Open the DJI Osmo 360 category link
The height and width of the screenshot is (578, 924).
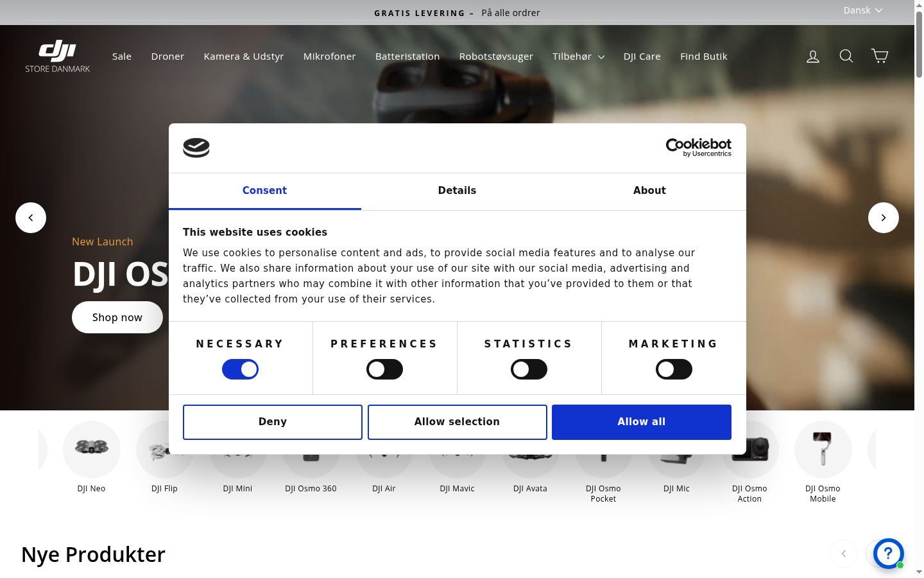click(311, 488)
